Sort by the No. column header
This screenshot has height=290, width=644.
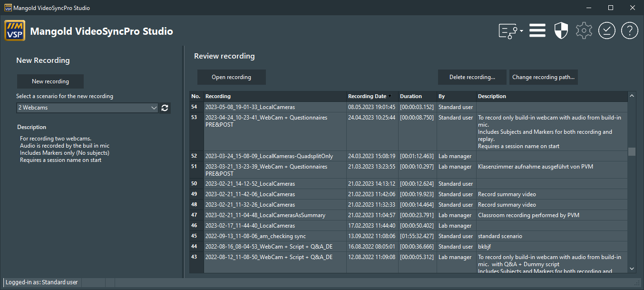(196, 96)
